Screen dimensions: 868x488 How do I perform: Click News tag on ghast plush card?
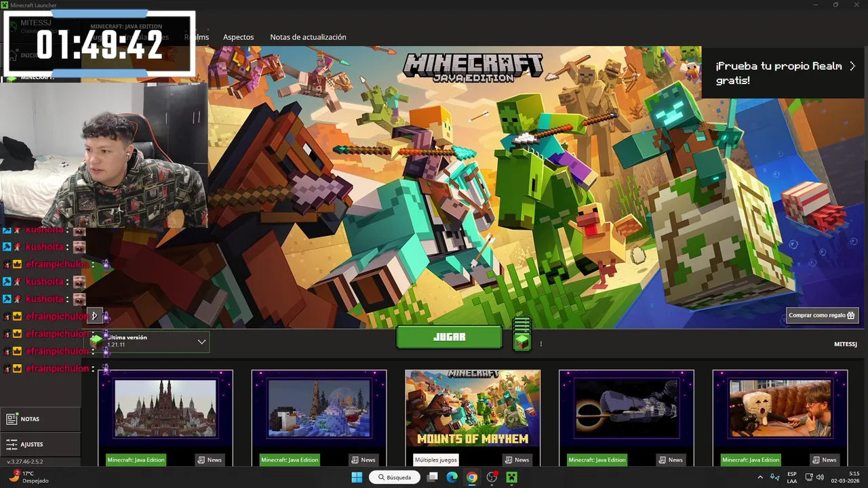pos(825,460)
